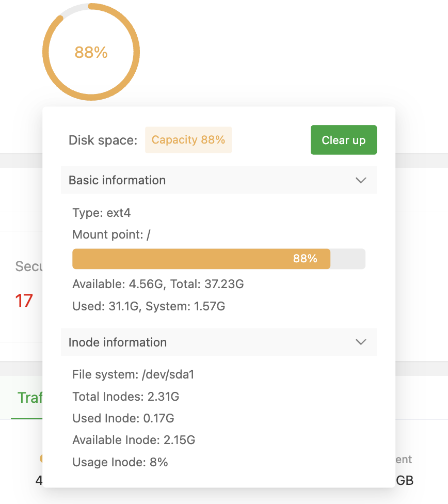Click the circular 88% disk usage gauge

coord(91,52)
